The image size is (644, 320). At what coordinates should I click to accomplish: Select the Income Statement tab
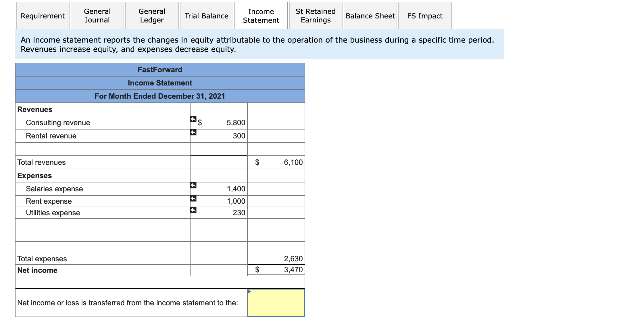tap(261, 16)
